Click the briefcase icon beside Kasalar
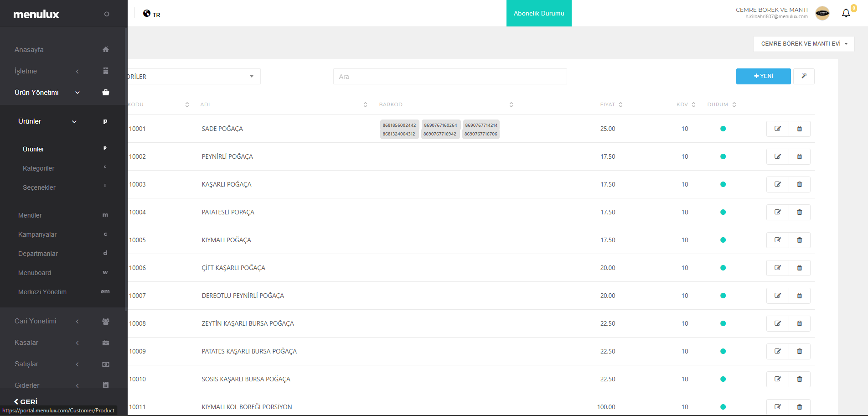The width and height of the screenshot is (868, 416). click(x=106, y=343)
